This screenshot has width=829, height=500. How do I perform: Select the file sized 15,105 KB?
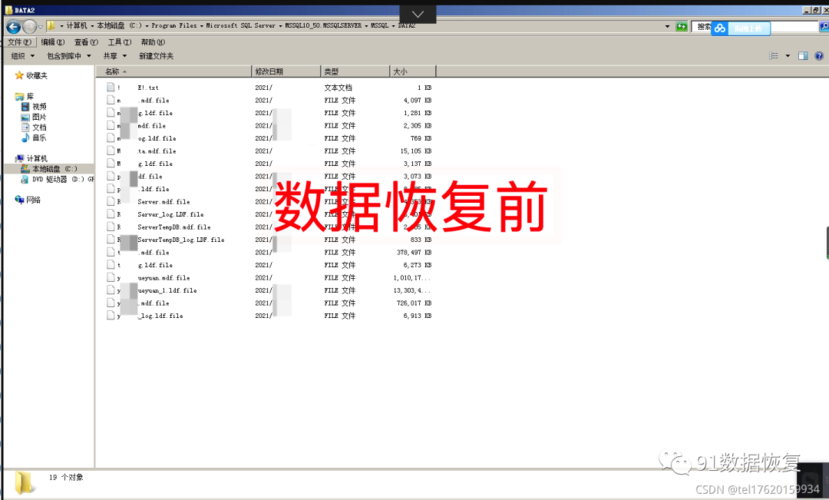coord(269,151)
